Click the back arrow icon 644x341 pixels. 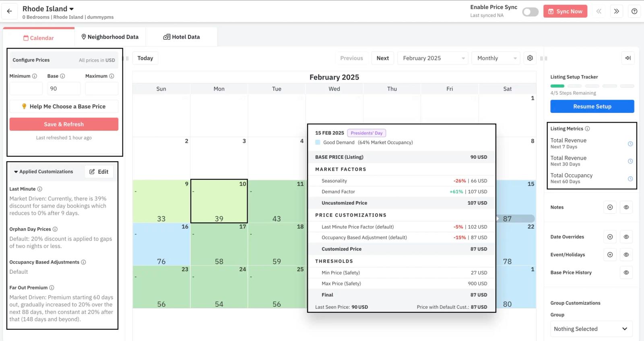pyautogui.click(x=9, y=11)
